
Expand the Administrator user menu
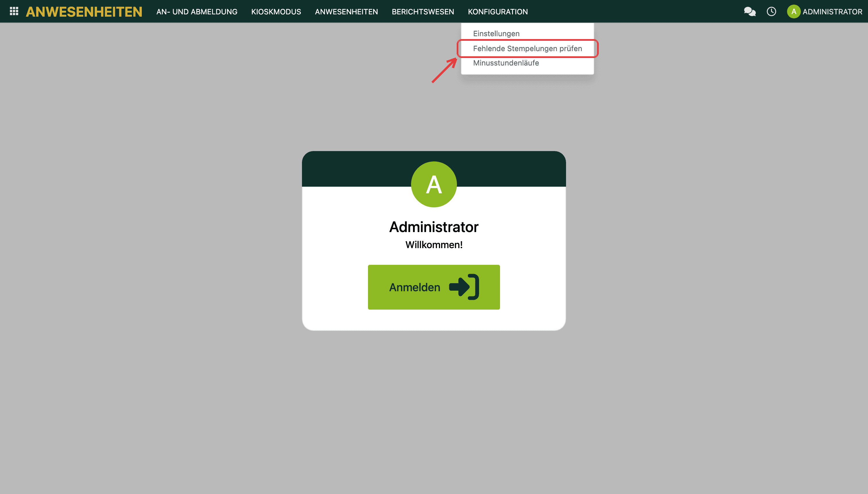tap(824, 11)
